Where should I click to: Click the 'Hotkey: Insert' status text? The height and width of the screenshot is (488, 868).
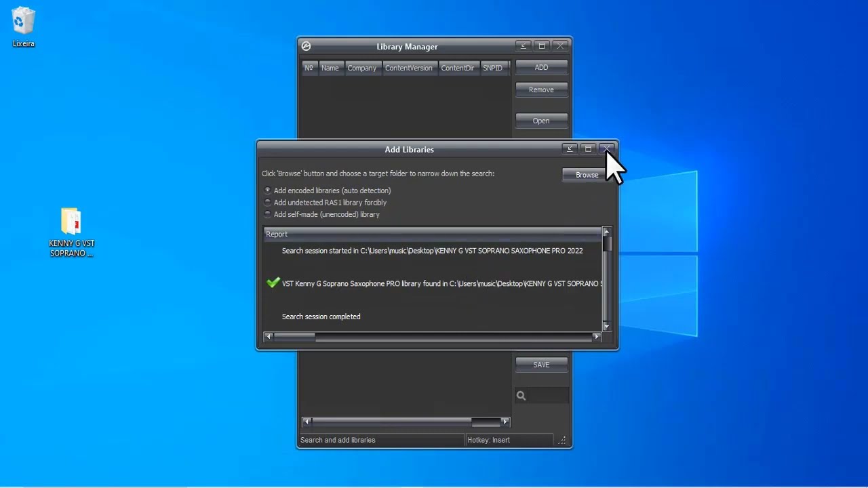(488, 440)
